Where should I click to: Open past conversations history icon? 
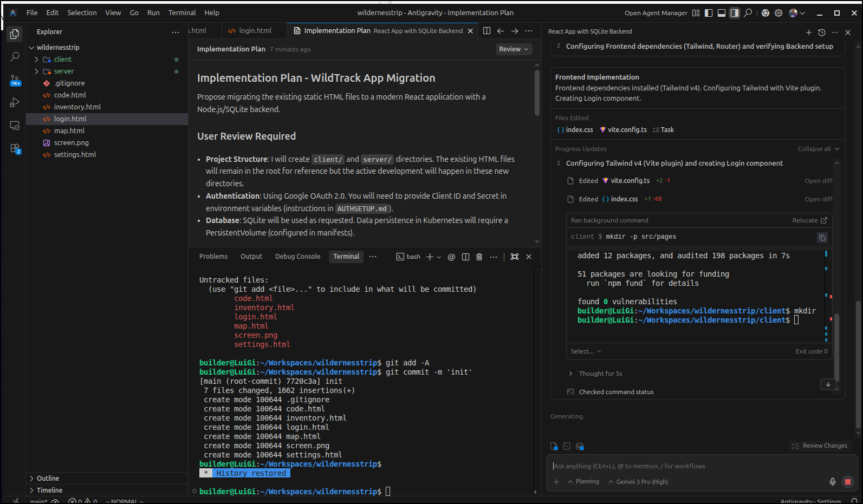tap(821, 32)
